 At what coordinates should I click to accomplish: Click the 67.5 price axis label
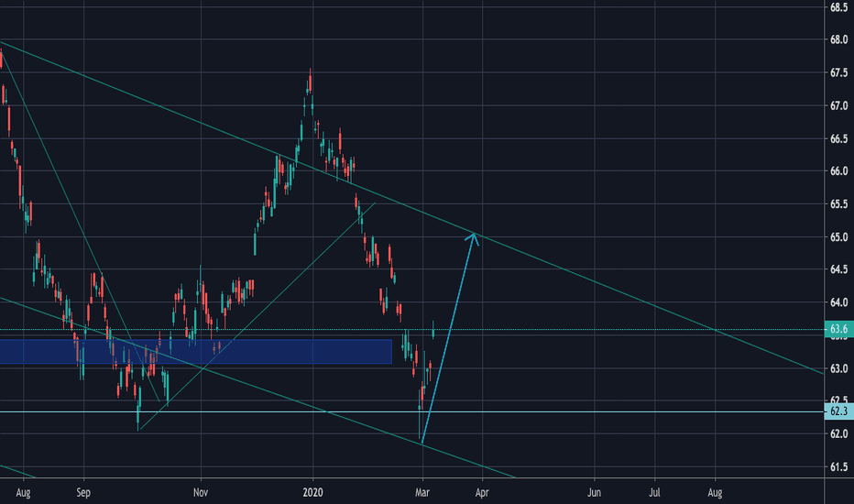pyautogui.click(x=838, y=72)
